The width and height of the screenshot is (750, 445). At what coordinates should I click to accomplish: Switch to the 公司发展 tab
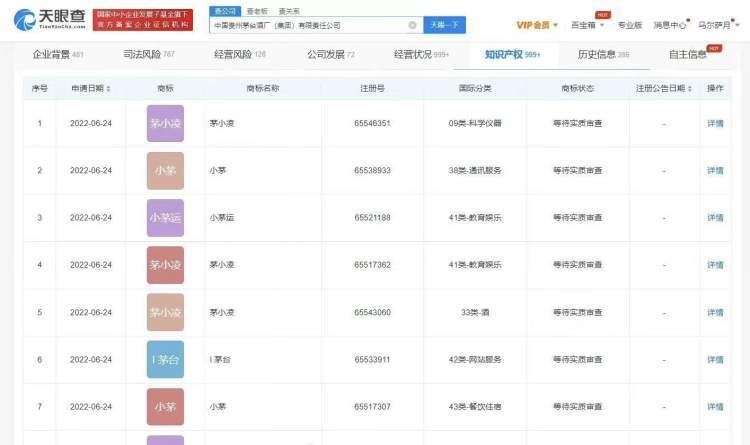331,55
